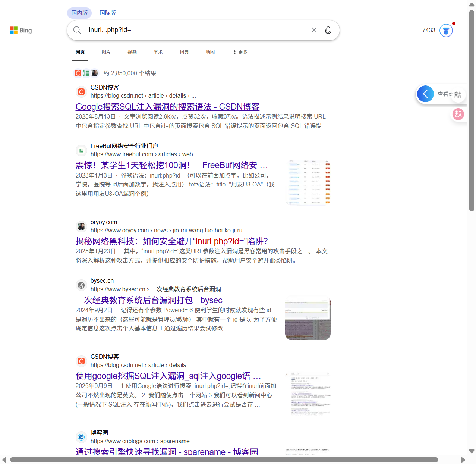This screenshot has width=476, height=464.
Task: Click the Bing logo
Action: point(21,30)
